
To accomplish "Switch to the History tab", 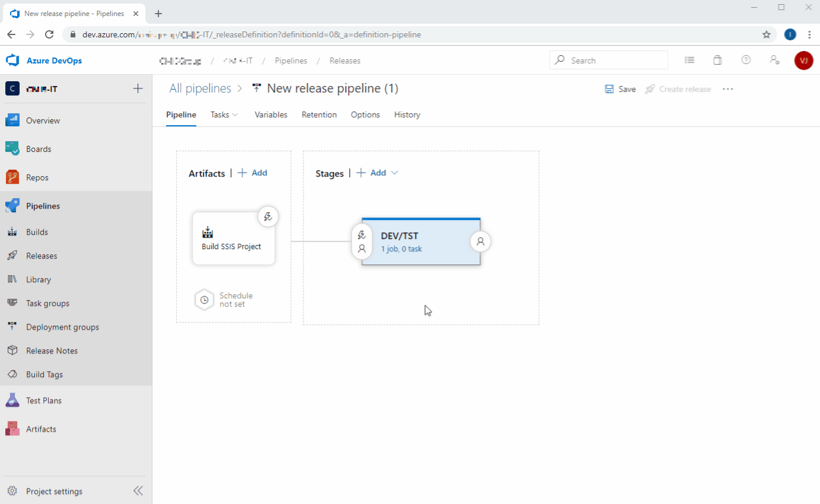I will [x=407, y=114].
